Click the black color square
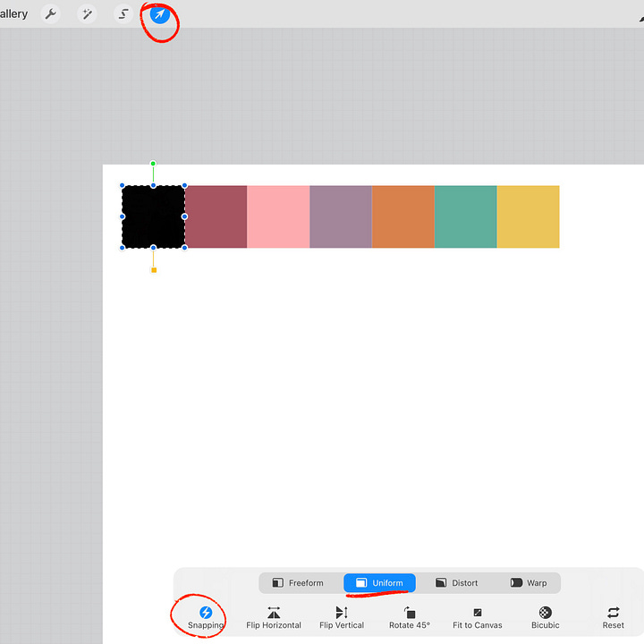 [153, 216]
